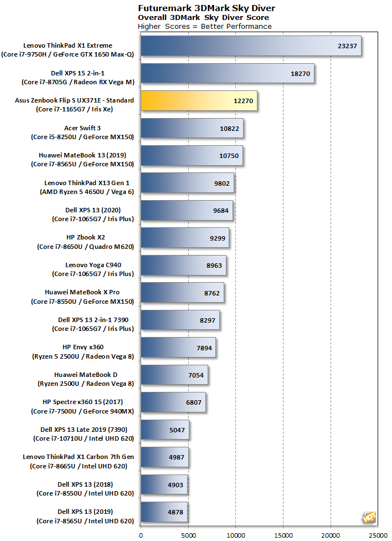Click the score value 10750
This screenshot has width=392, height=541.
[x=229, y=156]
